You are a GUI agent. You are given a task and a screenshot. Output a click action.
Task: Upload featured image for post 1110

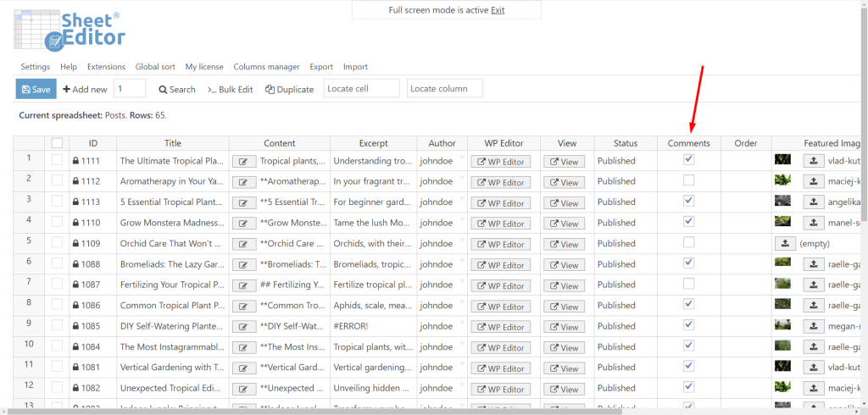coord(813,223)
